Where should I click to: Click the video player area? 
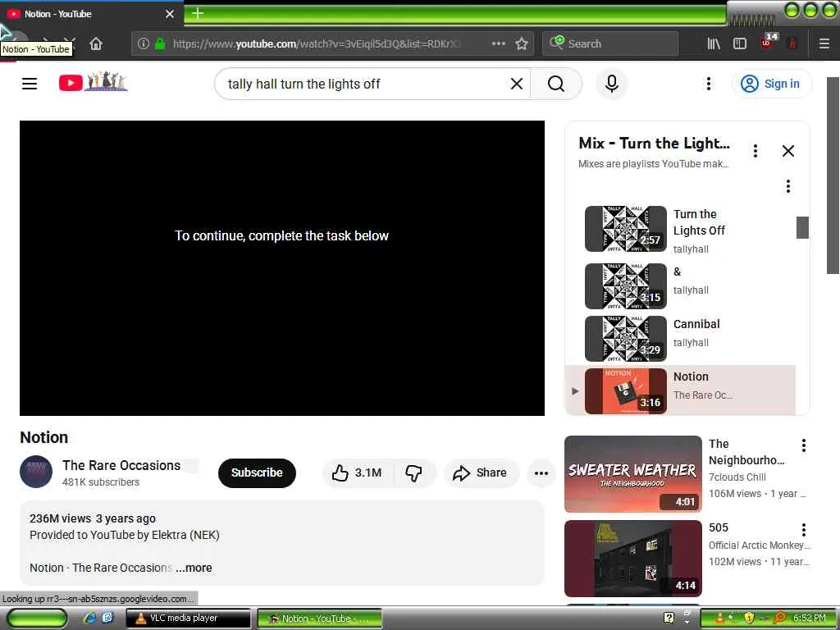282,268
